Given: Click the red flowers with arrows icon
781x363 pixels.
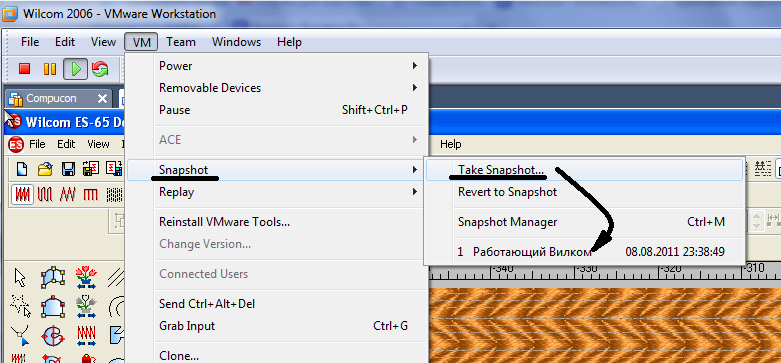Looking at the screenshot, I should click(86, 277).
